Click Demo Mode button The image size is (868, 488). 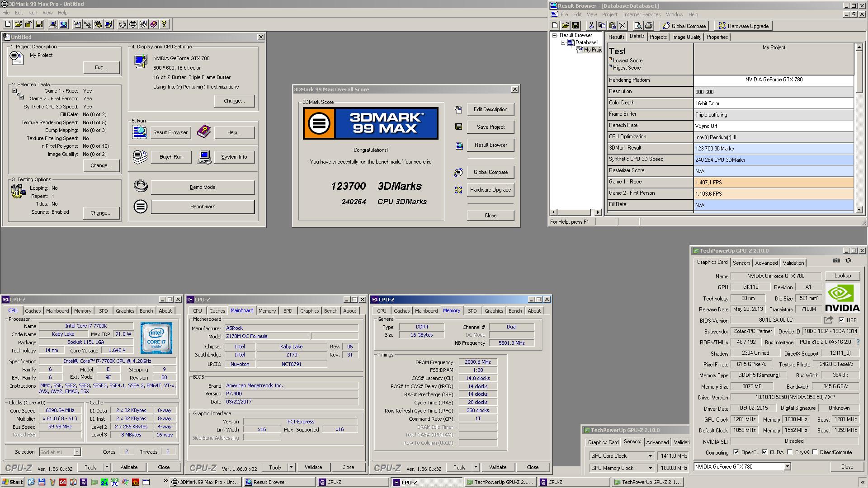203,187
